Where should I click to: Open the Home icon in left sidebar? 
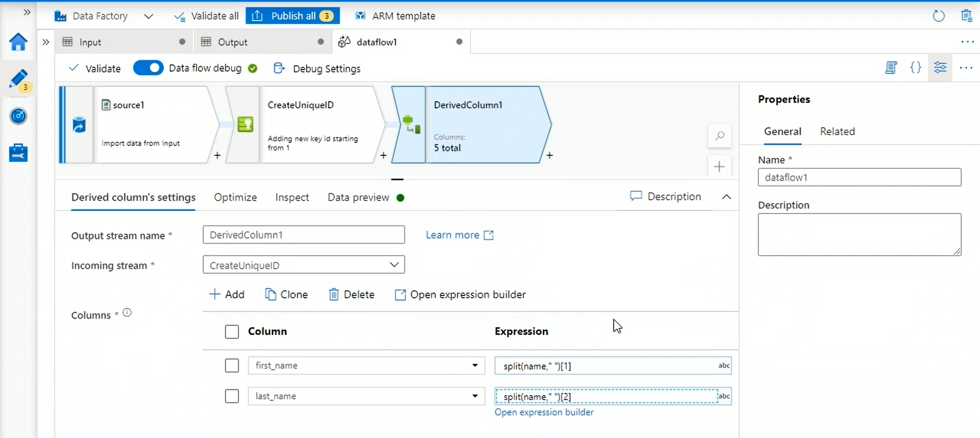pyautogui.click(x=18, y=42)
